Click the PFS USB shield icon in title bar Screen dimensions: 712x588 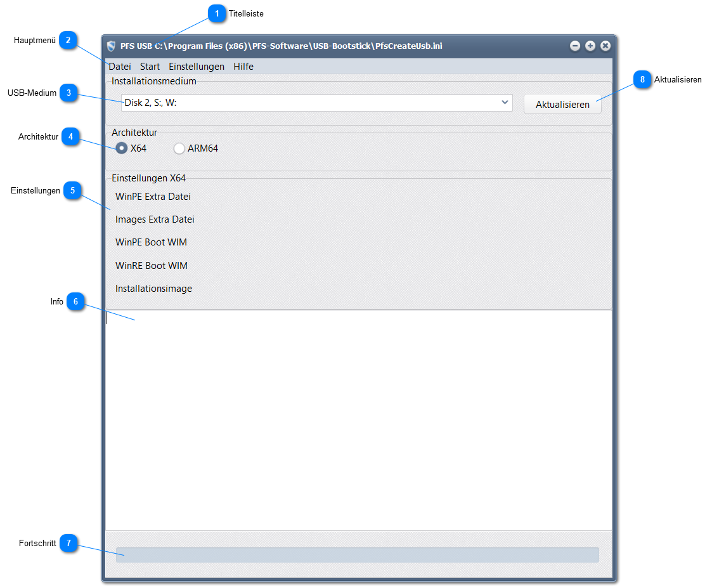click(112, 46)
